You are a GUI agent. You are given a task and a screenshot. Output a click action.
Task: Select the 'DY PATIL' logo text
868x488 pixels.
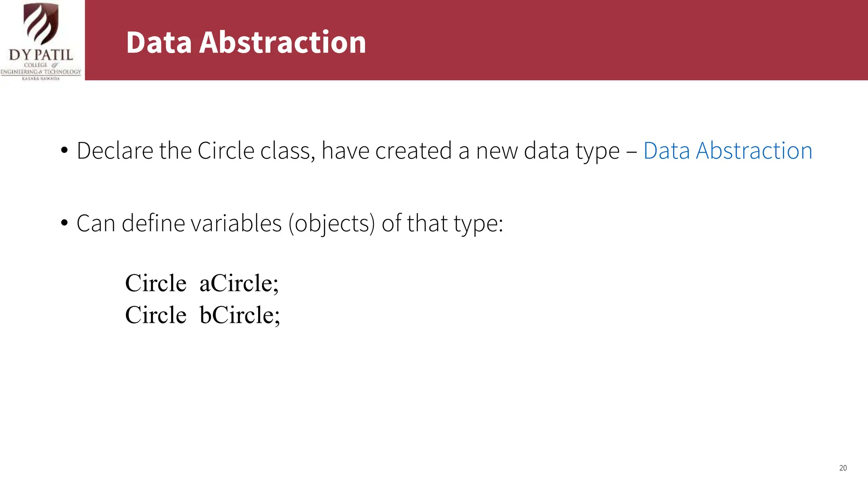coord(41,55)
